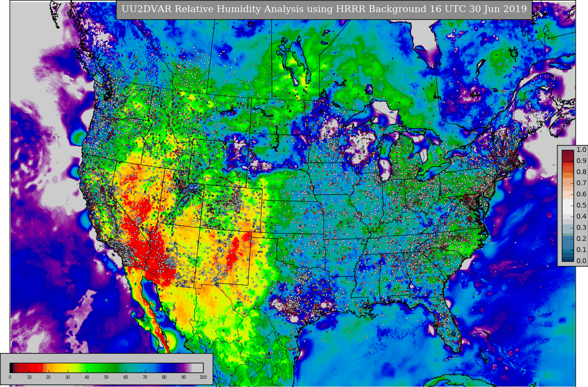Image resolution: width=588 pixels, height=387 pixels.
Task: Click the 0.4 label on right colorbar
Action: 581,217
